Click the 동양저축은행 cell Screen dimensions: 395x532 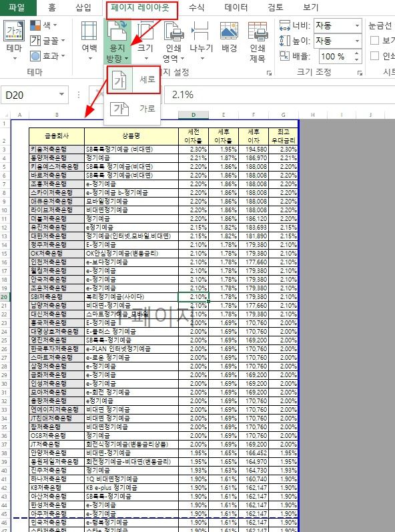[57, 158]
